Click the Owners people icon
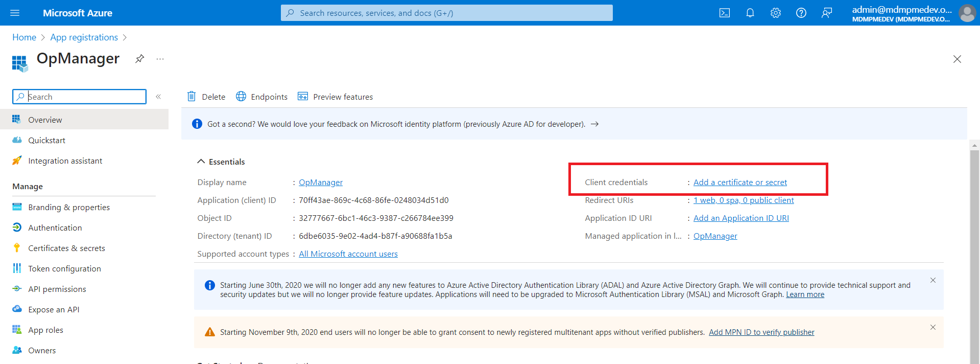The height and width of the screenshot is (364, 980). tap(17, 350)
